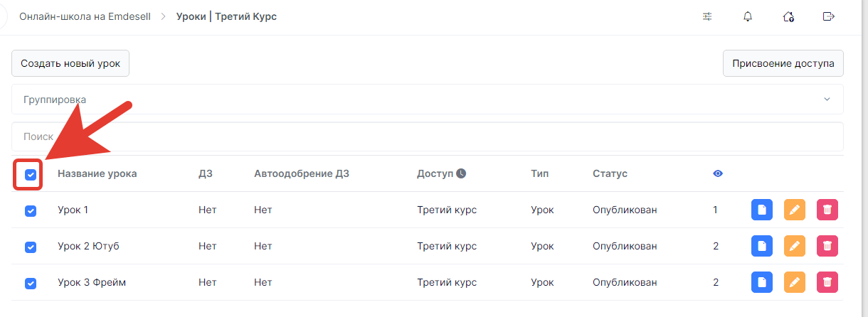Edit Урок 2 Ютуб with the pencil icon
Image resolution: width=868 pixels, height=317 pixels.
pyautogui.click(x=795, y=246)
